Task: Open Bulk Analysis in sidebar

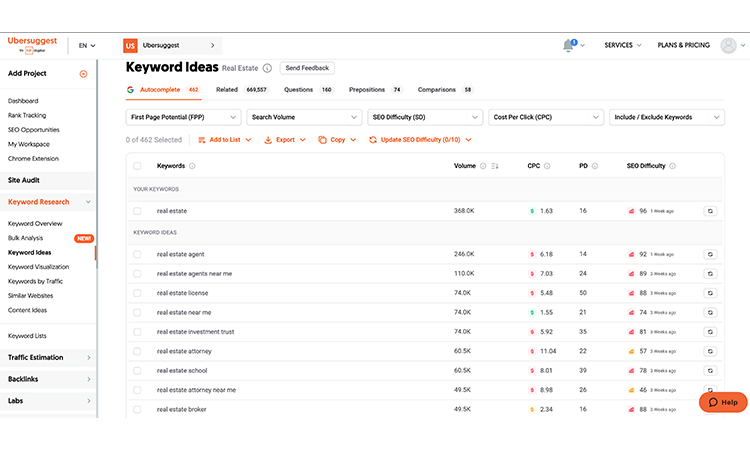Action: (25, 238)
